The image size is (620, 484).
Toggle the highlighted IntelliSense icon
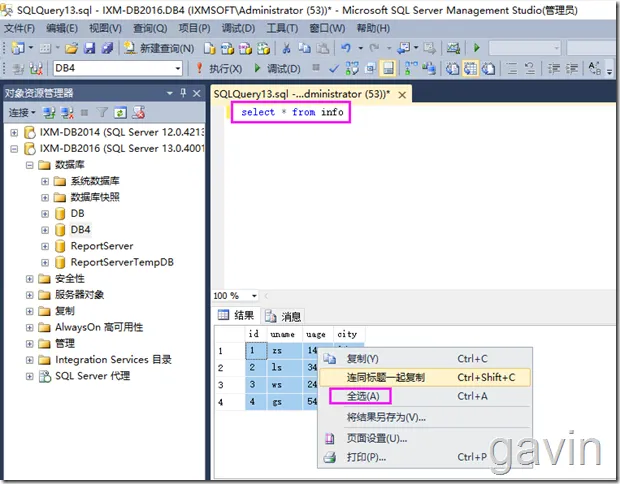coord(388,69)
